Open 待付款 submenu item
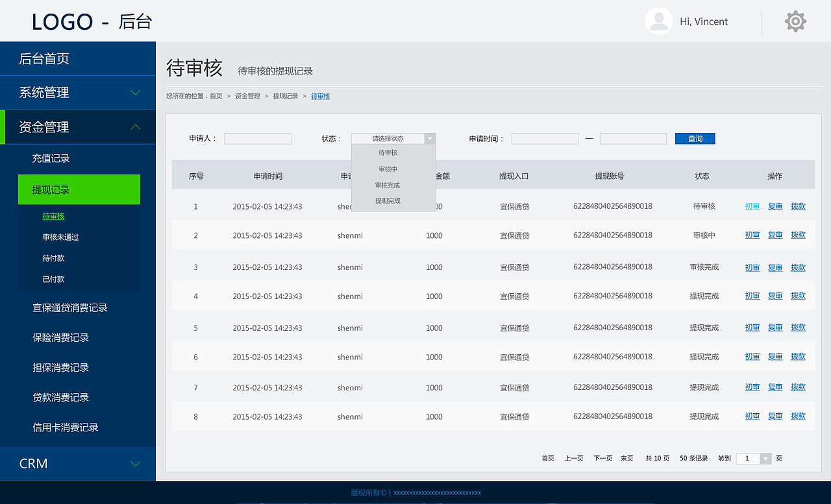The height and width of the screenshot is (504, 831). tap(53, 258)
